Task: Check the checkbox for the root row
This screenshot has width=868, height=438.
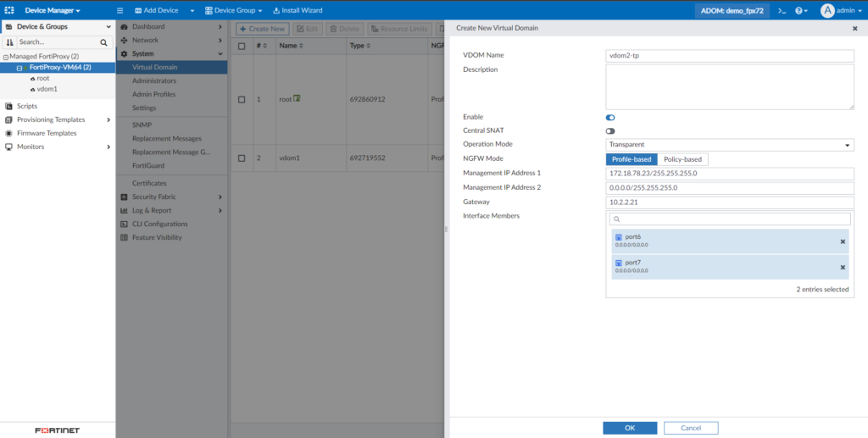Action: [242, 99]
